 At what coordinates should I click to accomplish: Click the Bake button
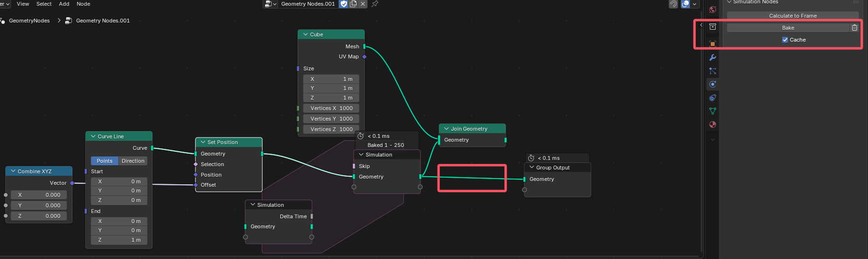788,28
